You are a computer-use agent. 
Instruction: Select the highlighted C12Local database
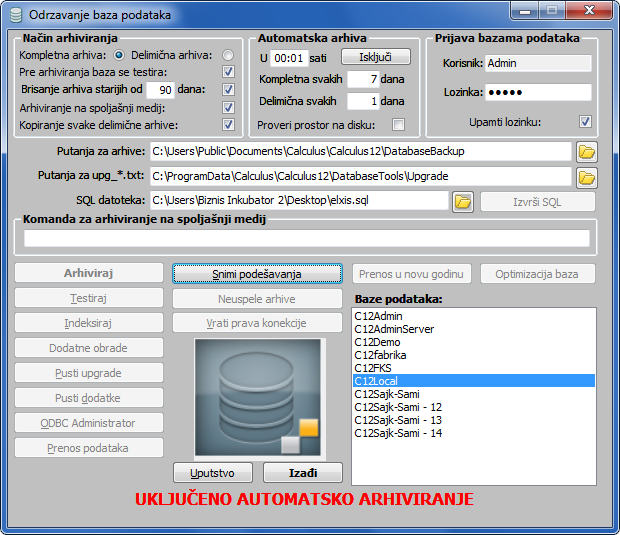pos(474,381)
